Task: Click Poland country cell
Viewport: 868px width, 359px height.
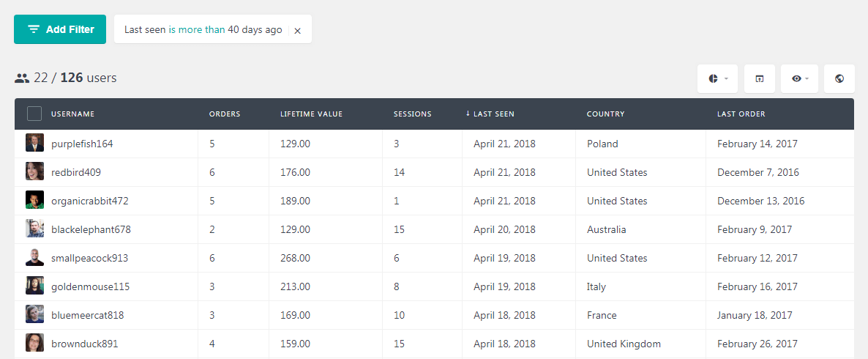Action: click(602, 144)
